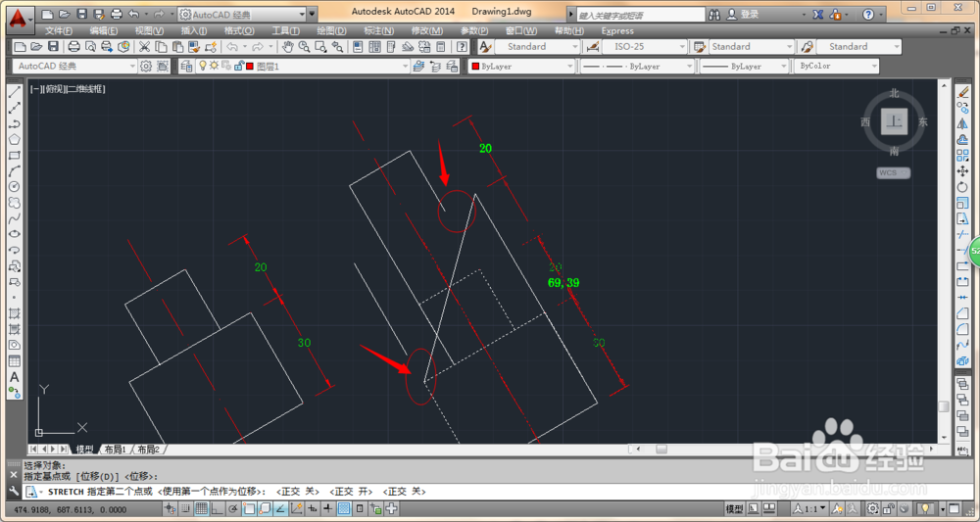Click the search binoculars icon

(x=715, y=15)
